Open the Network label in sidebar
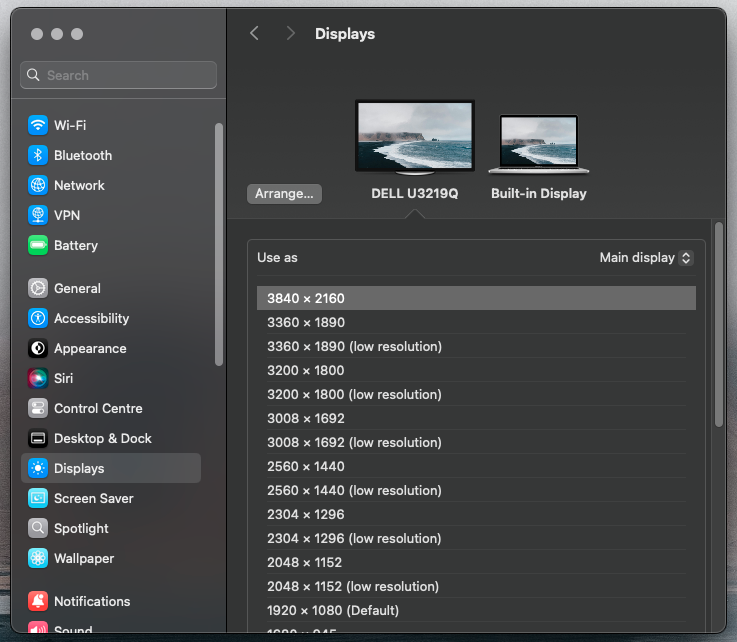Image resolution: width=737 pixels, height=642 pixels. point(79,186)
